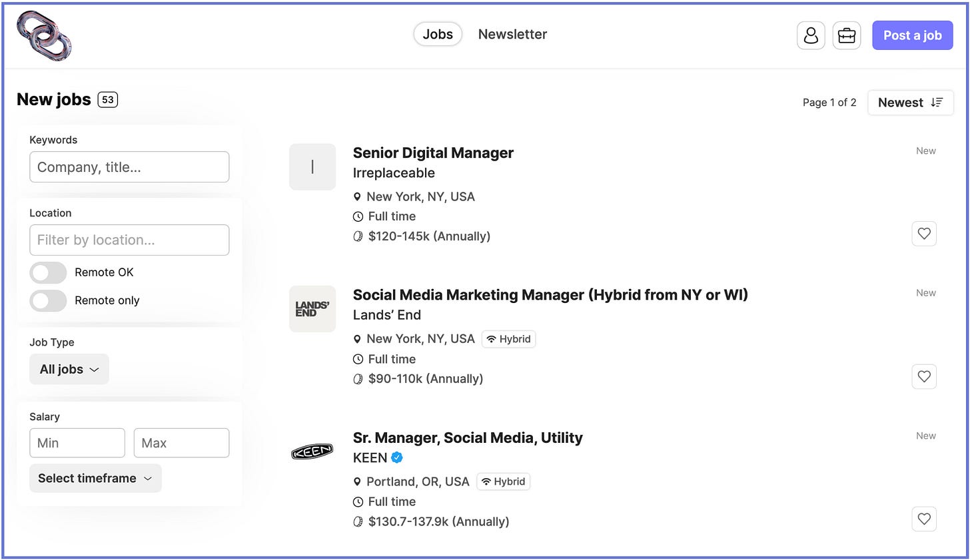Screen dimensions: 970x560
Task: Turn on the Remote only switch
Action: [48, 300]
